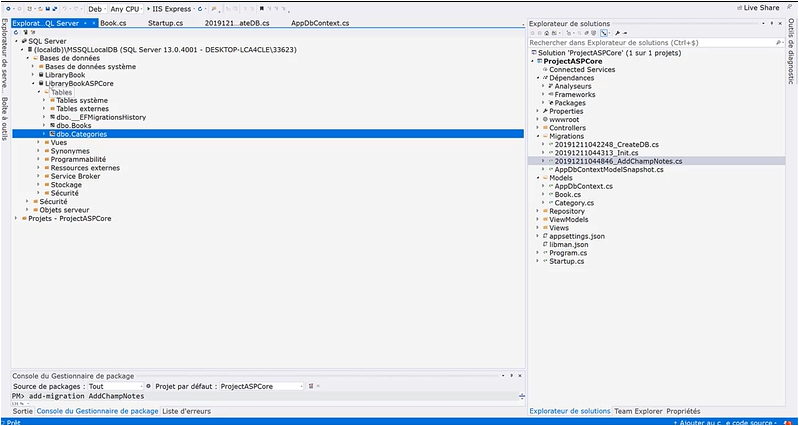Click the Connected Services icon
The height and width of the screenshot is (426, 799).
coord(545,69)
